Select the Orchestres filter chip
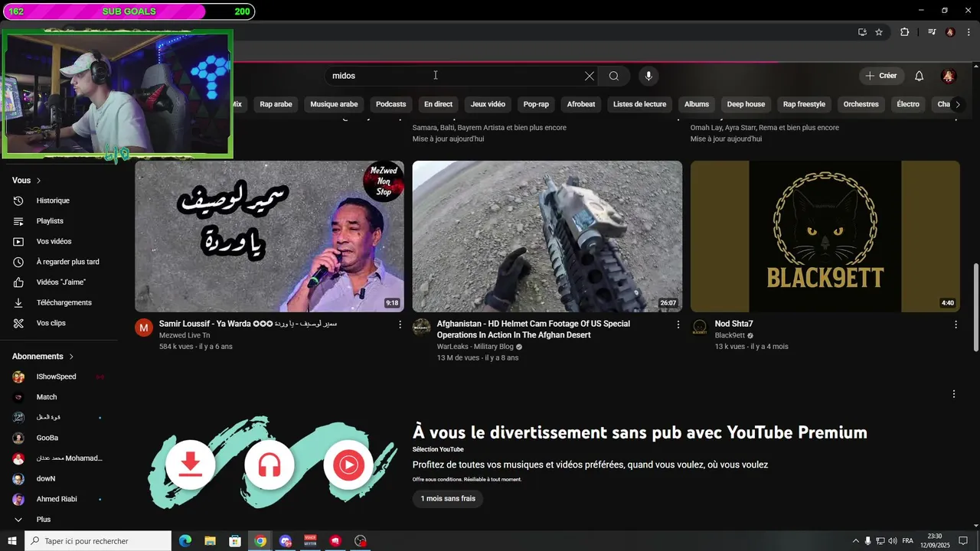This screenshot has width=980, height=551. [861, 104]
